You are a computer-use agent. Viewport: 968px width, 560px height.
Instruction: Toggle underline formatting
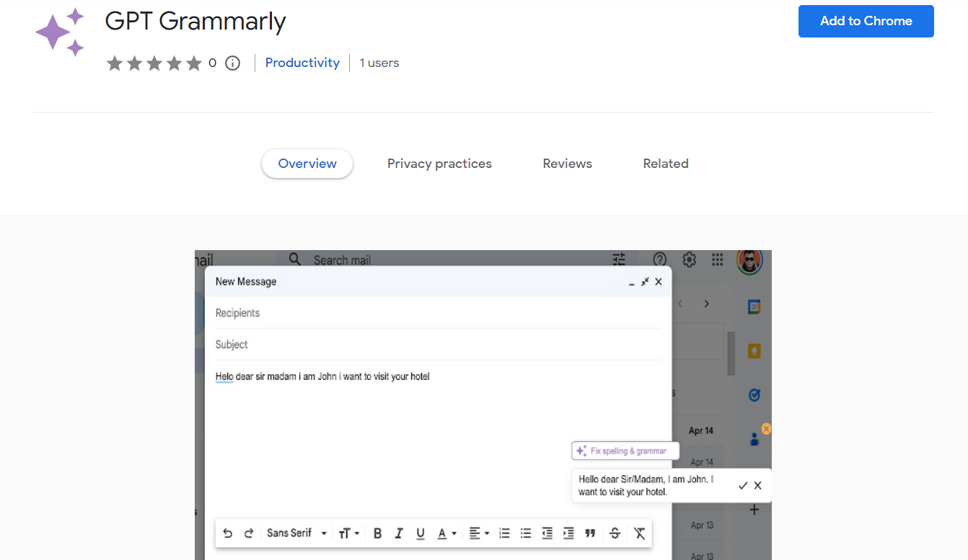(421, 533)
